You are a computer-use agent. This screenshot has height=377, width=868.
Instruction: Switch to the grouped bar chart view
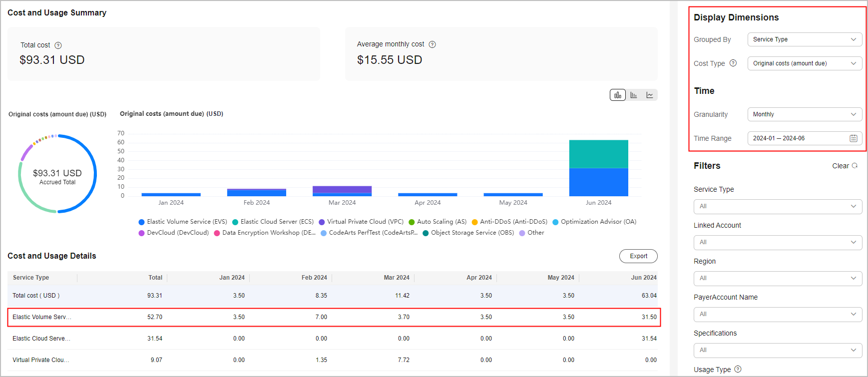pyautogui.click(x=618, y=95)
